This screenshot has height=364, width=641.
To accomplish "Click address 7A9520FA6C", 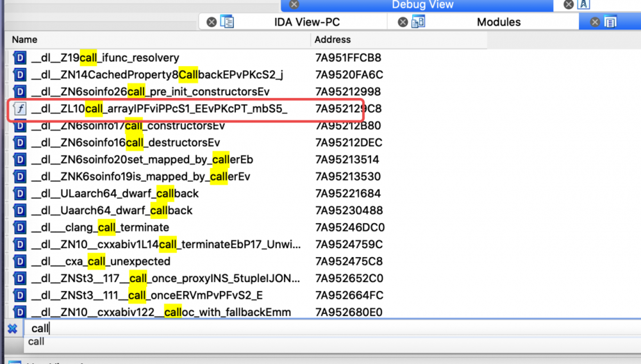I will click(349, 75).
